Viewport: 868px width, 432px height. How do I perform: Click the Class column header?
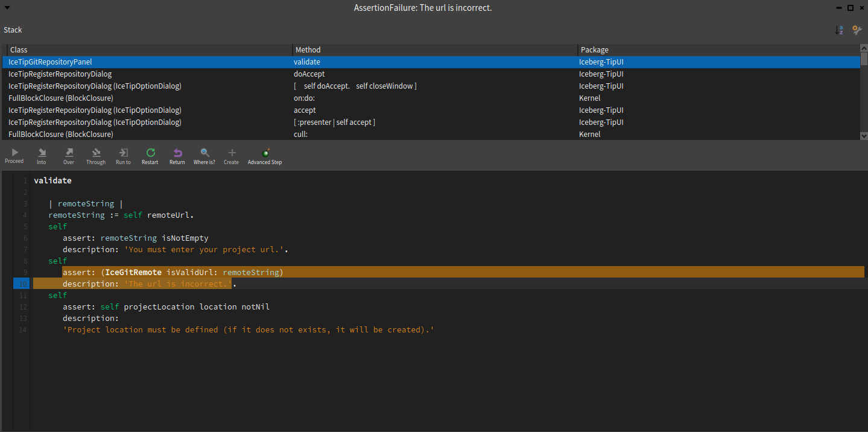[149, 49]
